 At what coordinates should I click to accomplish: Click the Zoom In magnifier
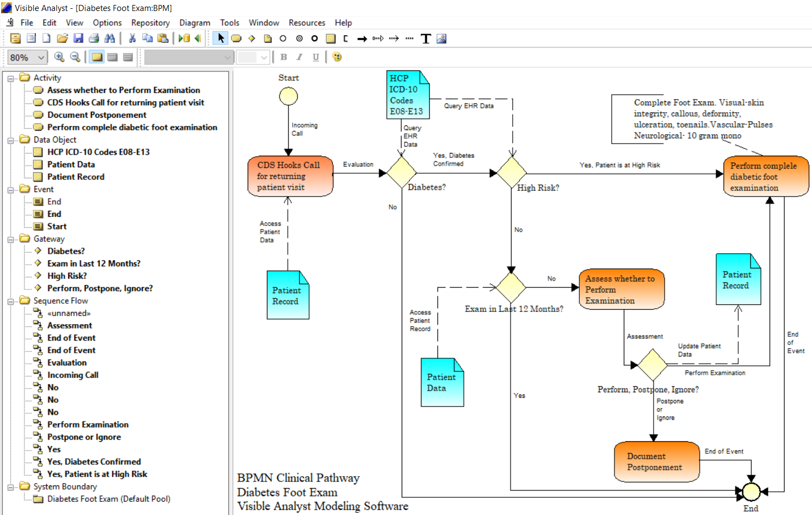(59, 57)
